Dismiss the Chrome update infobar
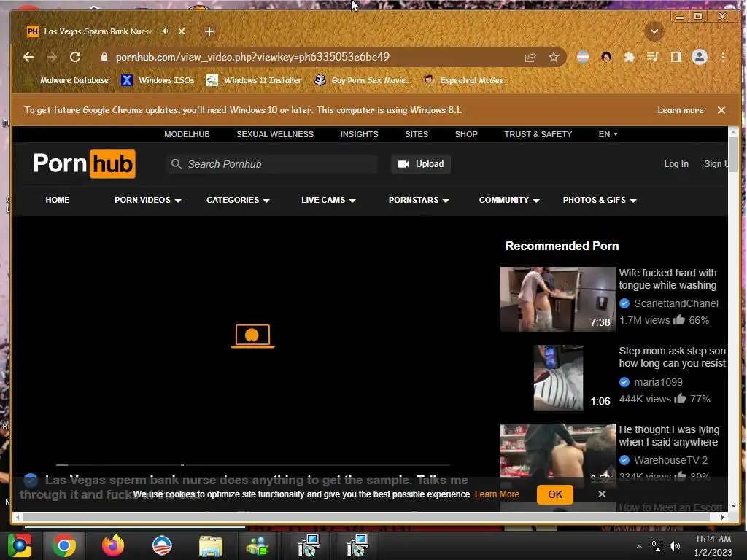Screen dimensions: 747x560 click(x=721, y=110)
